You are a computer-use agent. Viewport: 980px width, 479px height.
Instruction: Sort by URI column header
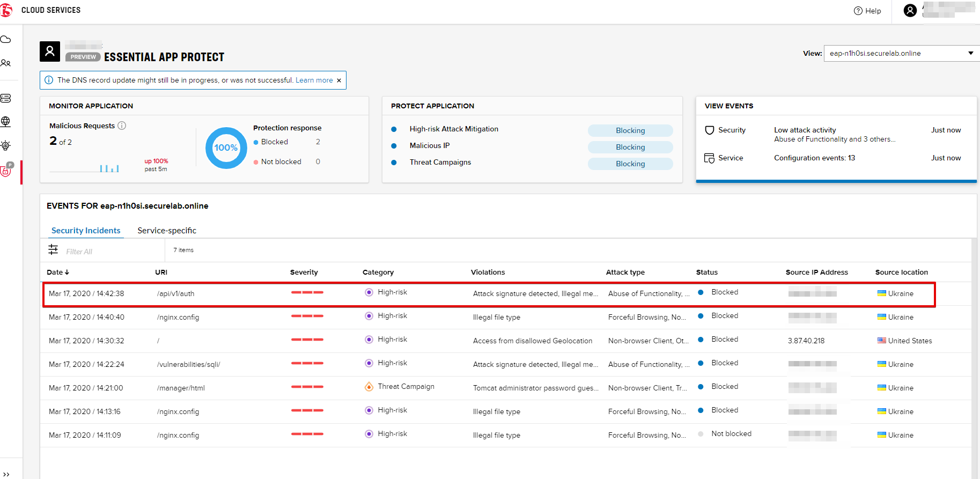161,272
